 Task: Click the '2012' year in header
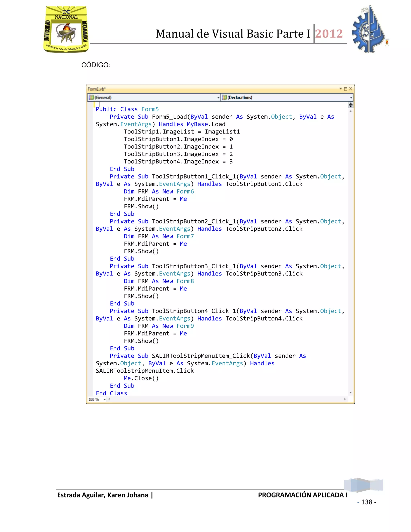(329, 34)
